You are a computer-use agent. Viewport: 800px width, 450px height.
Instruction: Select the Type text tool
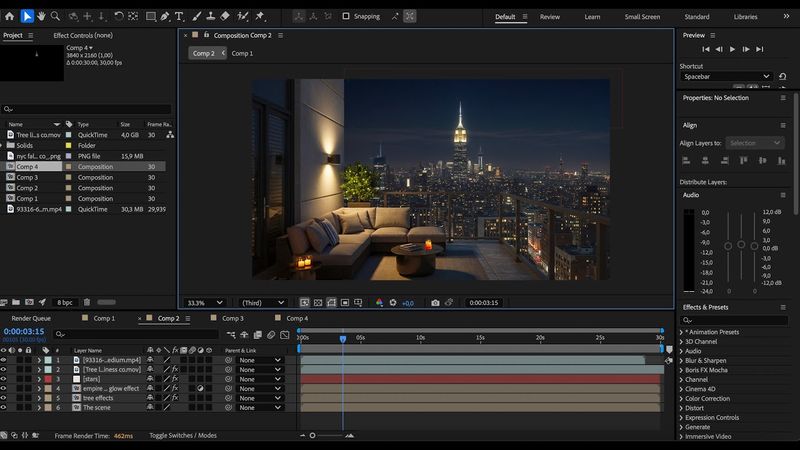coord(179,16)
